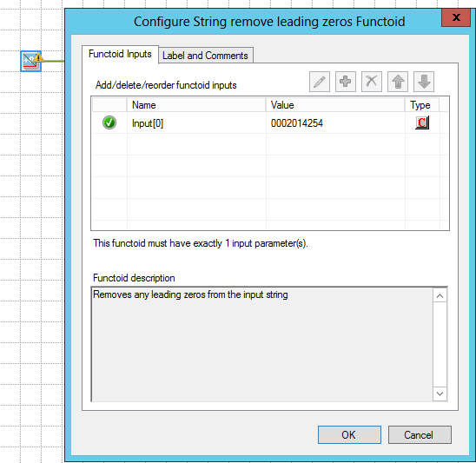Click the Name column header
The height and width of the screenshot is (463, 476).
tap(196, 105)
